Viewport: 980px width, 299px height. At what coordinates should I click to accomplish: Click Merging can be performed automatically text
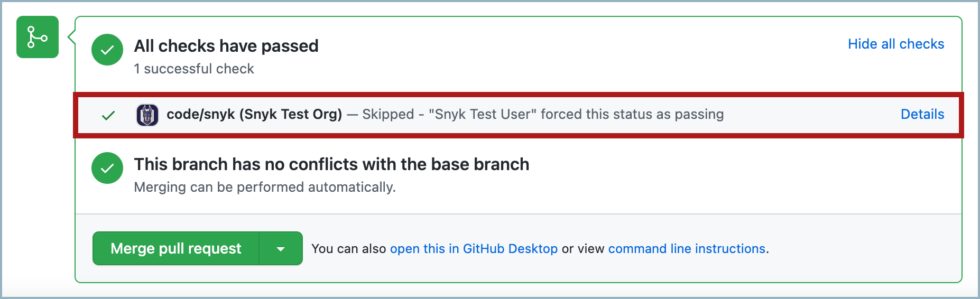(265, 187)
